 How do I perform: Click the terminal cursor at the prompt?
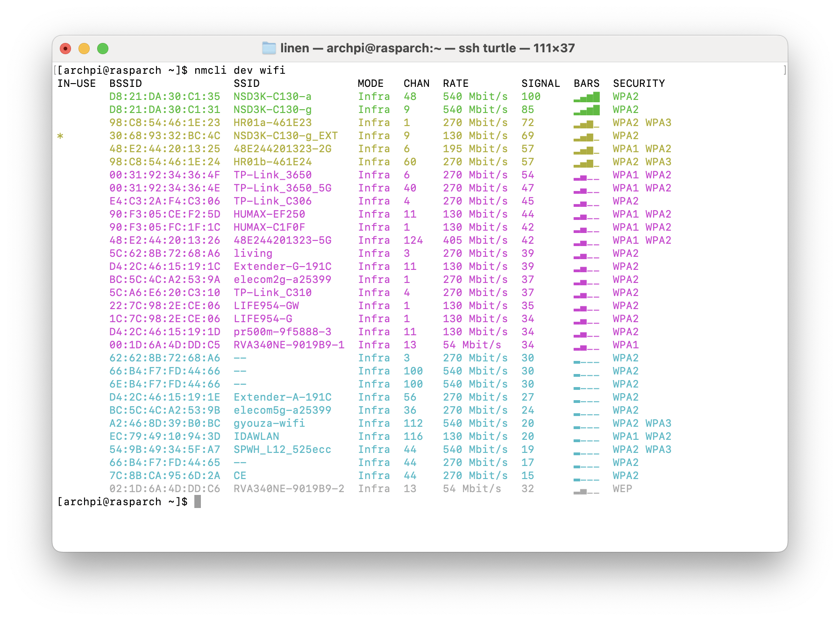click(x=198, y=501)
